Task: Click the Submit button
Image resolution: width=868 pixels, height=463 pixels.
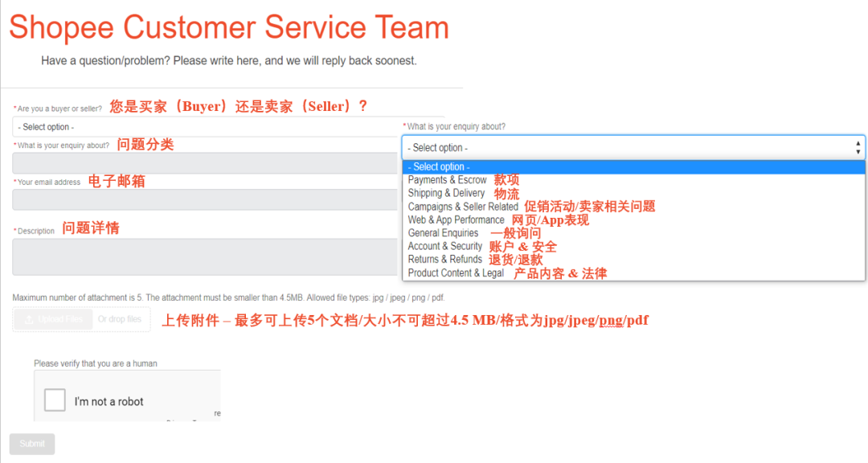Action: coord(32,444)
